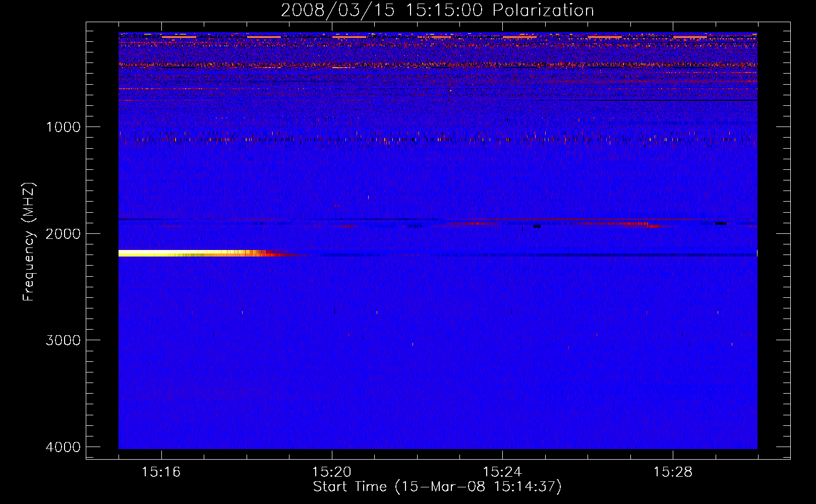This screenshot has height=504, width=816.
Task: Click the small black mark near 15:29 at 1900 MHz
Action: point(720,223)
